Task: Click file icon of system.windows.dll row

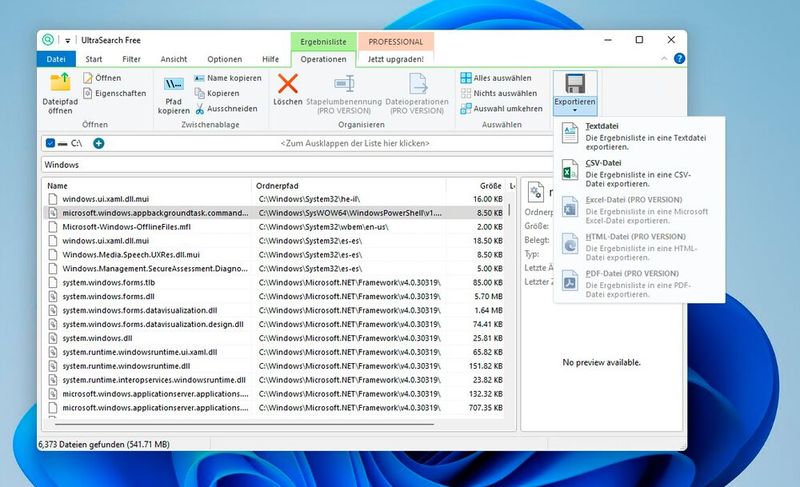Action: 53,338
